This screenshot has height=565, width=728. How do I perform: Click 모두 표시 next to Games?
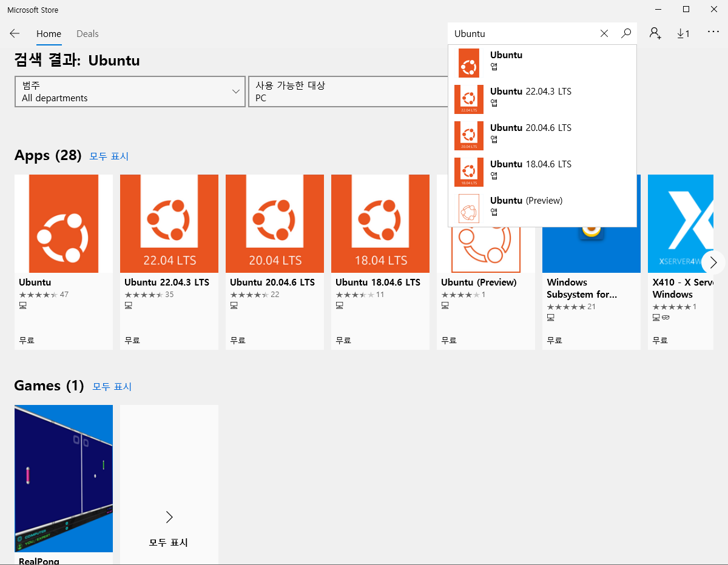(x=112, y=387)
